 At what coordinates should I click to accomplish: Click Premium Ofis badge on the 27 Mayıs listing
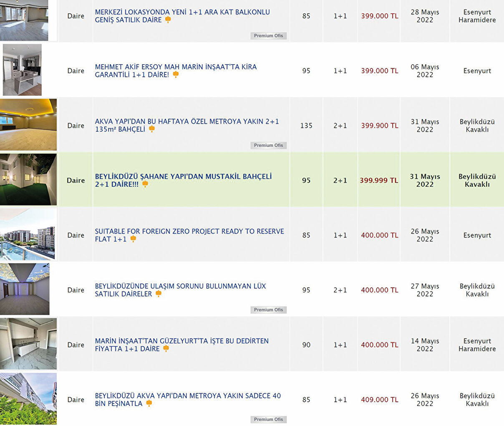[268, 310]
